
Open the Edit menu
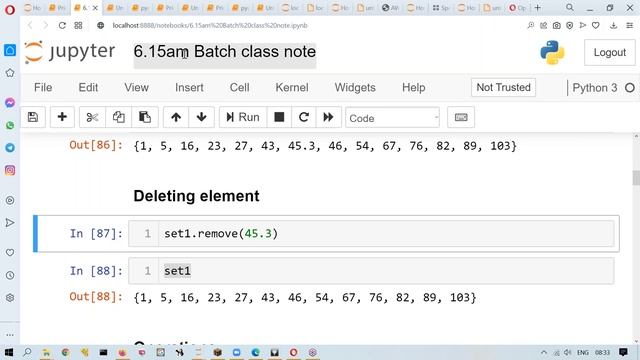88,87
